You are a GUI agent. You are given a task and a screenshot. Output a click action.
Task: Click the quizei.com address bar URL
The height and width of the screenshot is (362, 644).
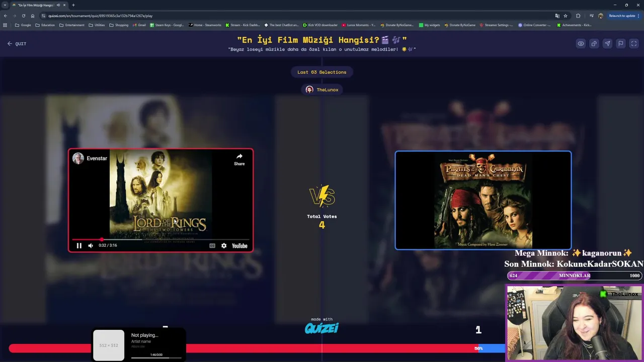[101, 16]
